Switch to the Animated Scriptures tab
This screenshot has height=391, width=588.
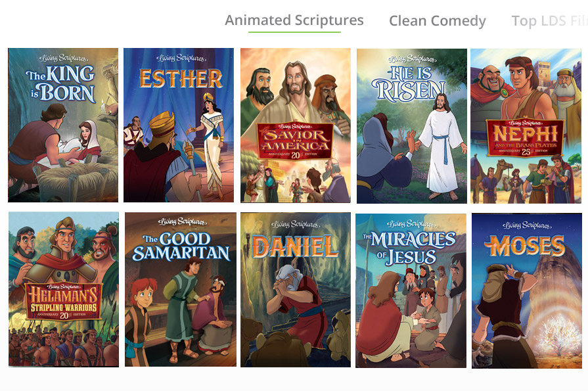(x=294, y=20)
